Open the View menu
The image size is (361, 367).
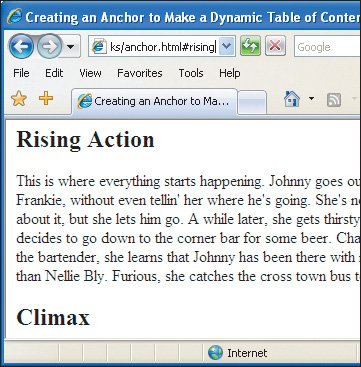(x=90, y=73)
